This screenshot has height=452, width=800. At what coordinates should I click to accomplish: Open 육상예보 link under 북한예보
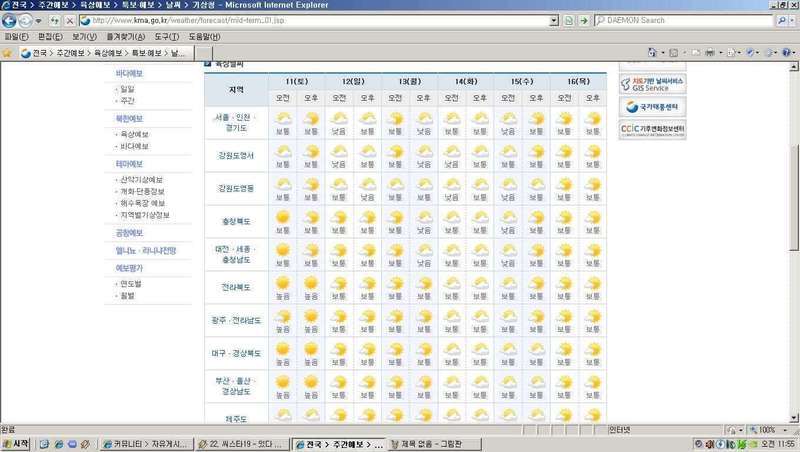[134, 135]
